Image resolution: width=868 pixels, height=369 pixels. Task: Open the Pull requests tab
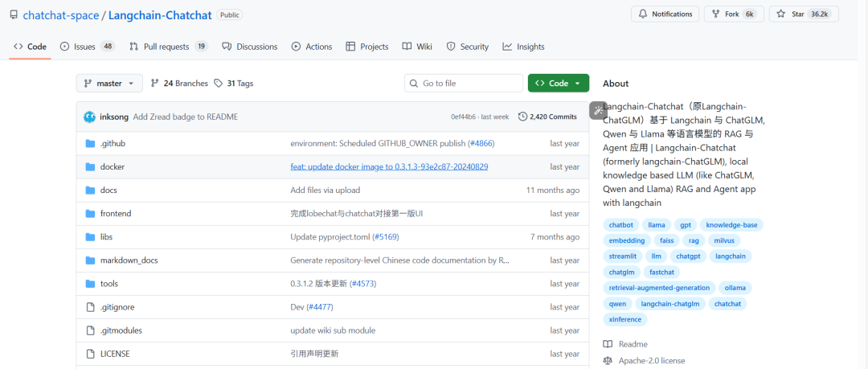(168, 47)
